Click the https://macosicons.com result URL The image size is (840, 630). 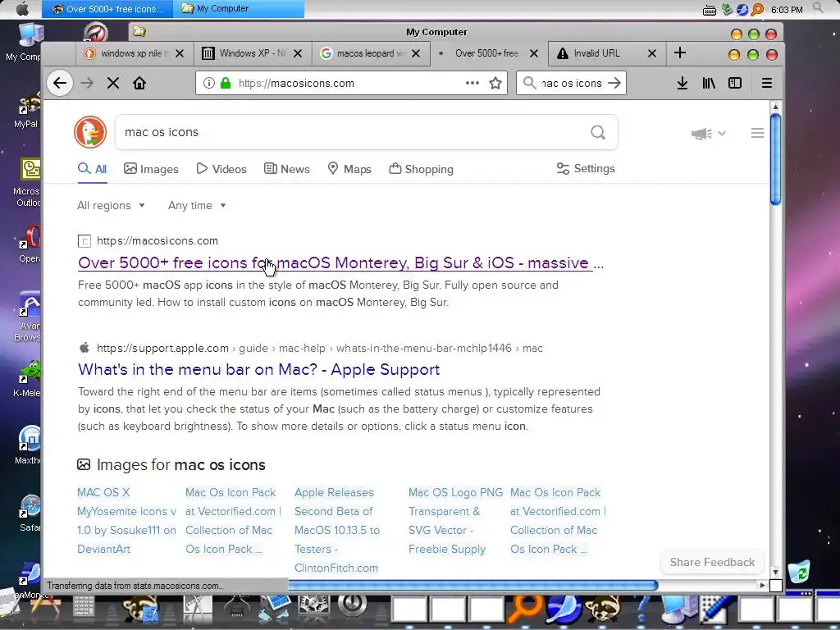(x=157, y=241)
